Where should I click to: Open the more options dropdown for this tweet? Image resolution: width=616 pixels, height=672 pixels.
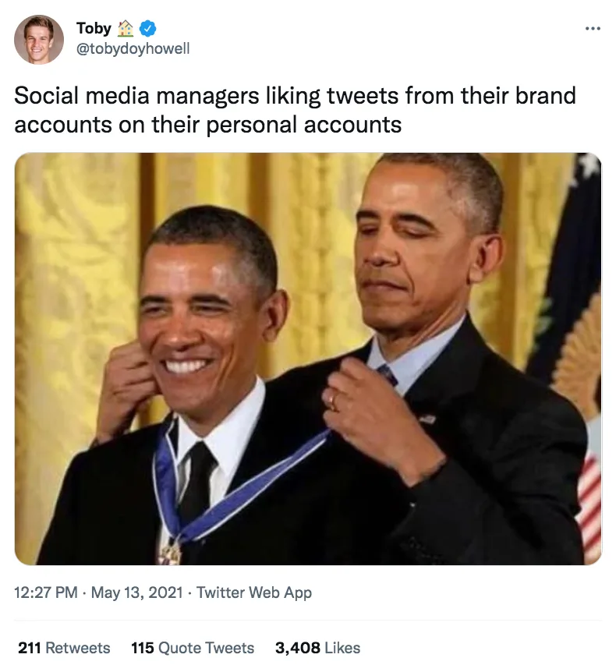593,27
